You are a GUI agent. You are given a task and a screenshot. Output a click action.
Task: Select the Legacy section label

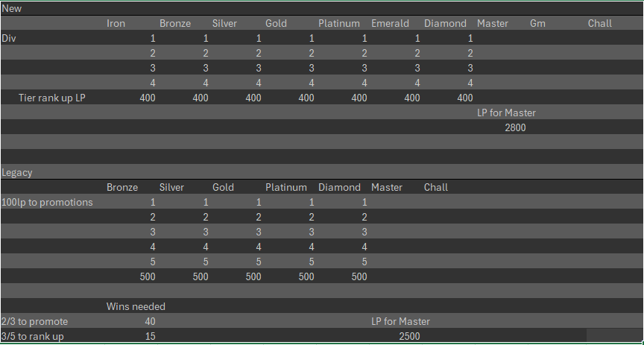pos(17,173)
